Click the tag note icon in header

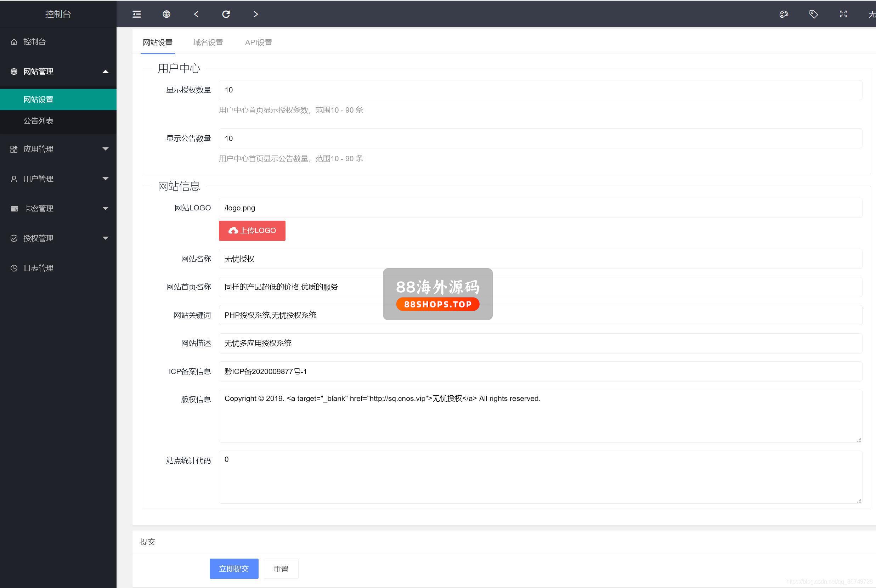point(813,14)
